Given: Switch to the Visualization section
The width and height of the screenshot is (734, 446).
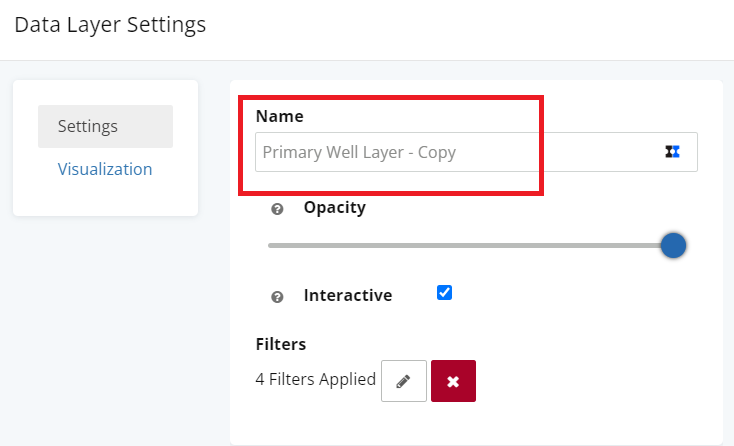Looking at the screenshot, I should (105, 169).
